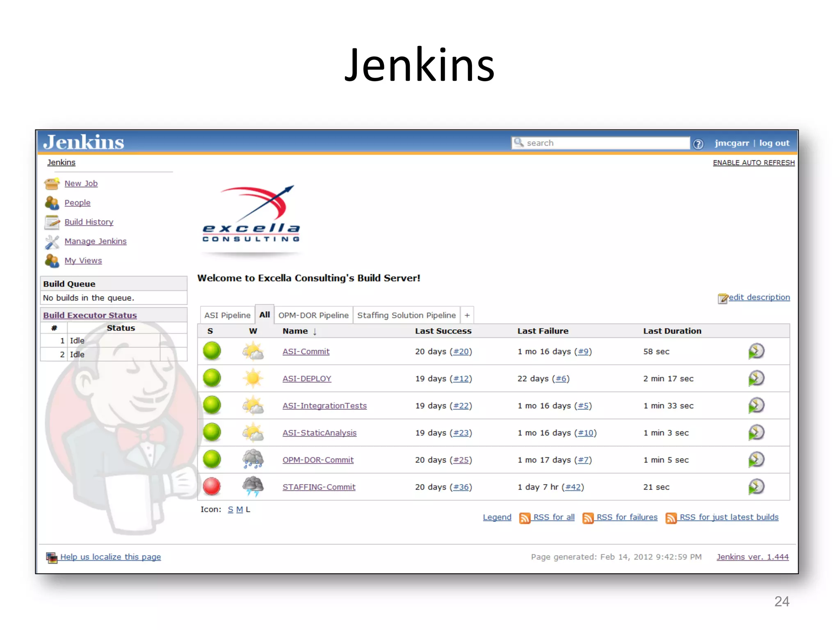Click the localize page flag icon

pos(52,558)
